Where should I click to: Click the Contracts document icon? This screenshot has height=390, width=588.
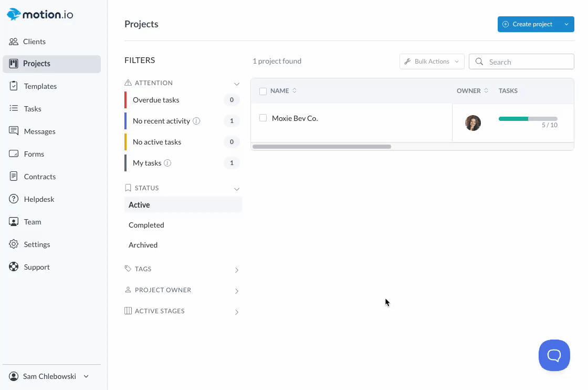point(14,177)
